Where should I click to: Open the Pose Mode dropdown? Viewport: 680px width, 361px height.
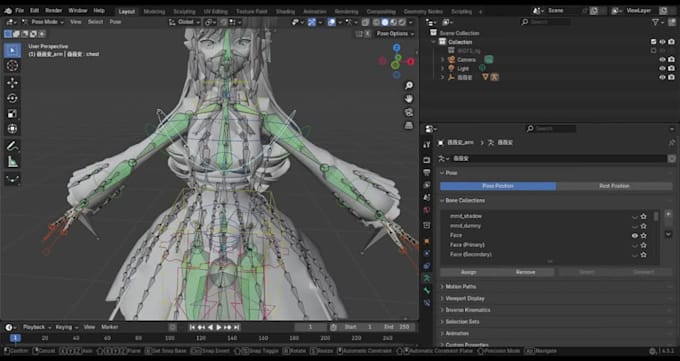coord(42,22)
